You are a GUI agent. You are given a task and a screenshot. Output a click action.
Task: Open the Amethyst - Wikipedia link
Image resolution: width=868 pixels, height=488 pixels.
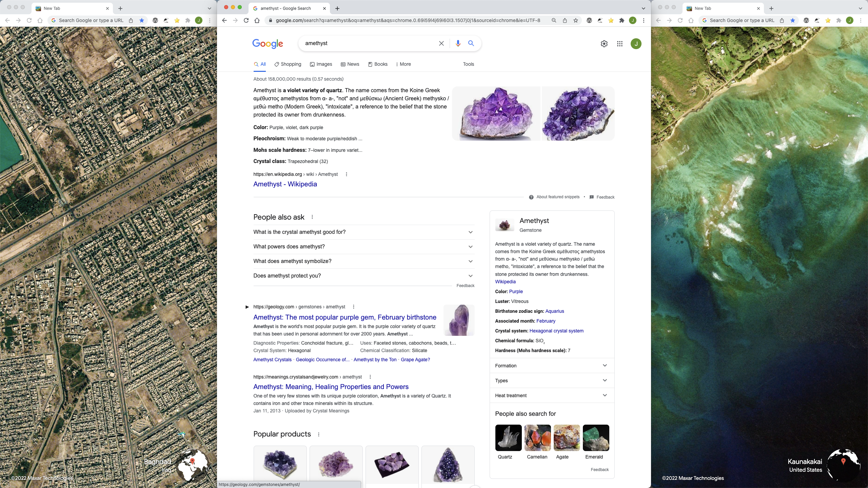(285, 184)
